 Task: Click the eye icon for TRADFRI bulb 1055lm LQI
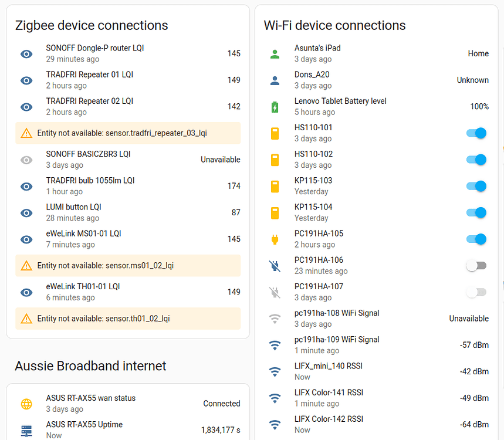(x=26, y=187)
